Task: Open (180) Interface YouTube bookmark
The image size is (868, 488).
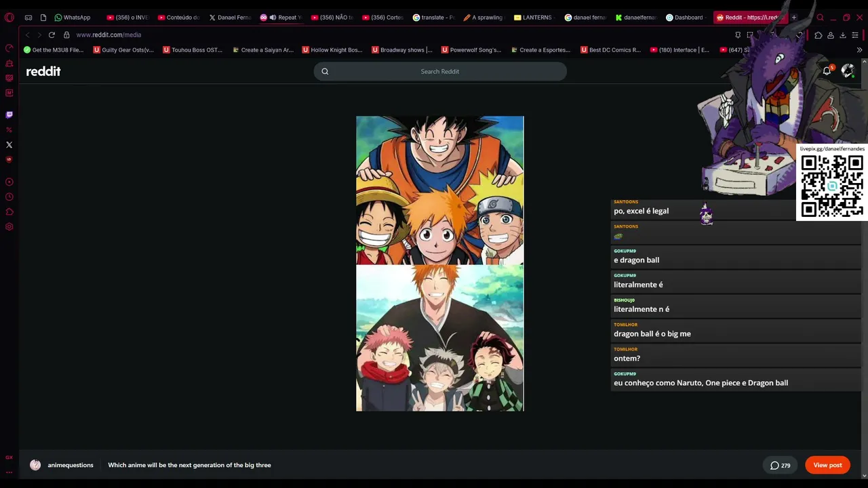Action: [x=679, y=49]
